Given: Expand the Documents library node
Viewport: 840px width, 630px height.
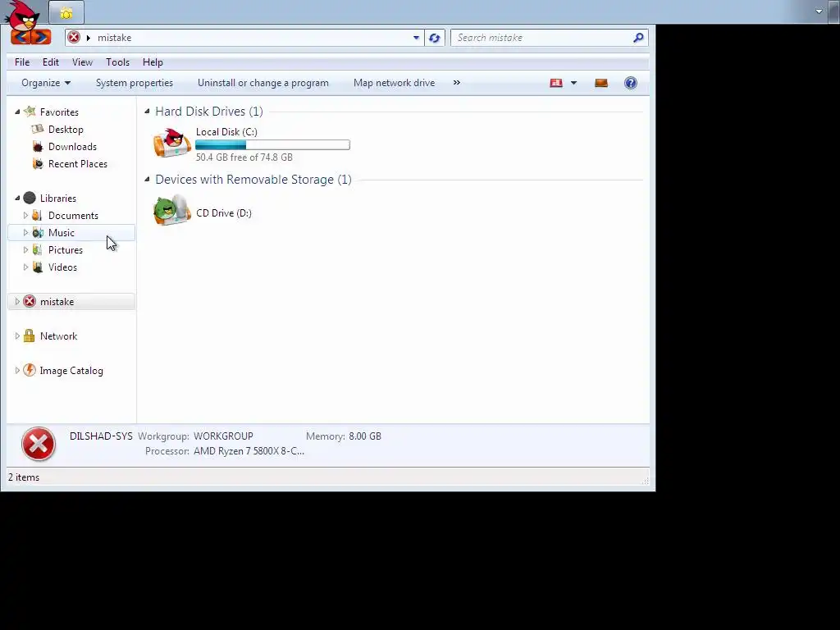Looking at the screenshot, I should [x=25, y=215].
